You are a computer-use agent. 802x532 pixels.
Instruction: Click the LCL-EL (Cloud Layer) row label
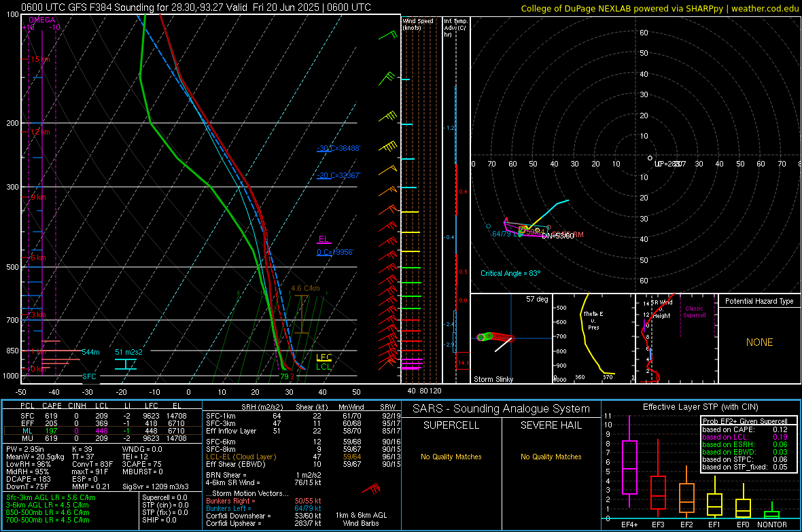tap(241, 457)
